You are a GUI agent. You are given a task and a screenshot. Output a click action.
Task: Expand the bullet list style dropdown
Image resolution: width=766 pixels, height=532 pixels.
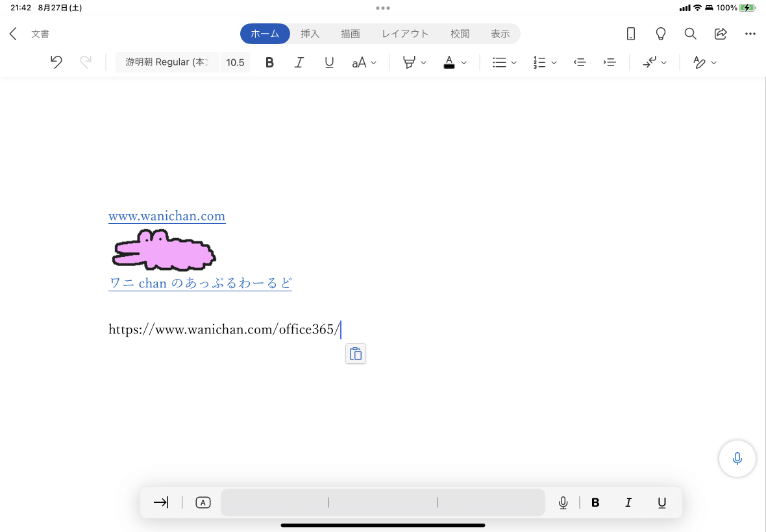click(x=513, y=62)
